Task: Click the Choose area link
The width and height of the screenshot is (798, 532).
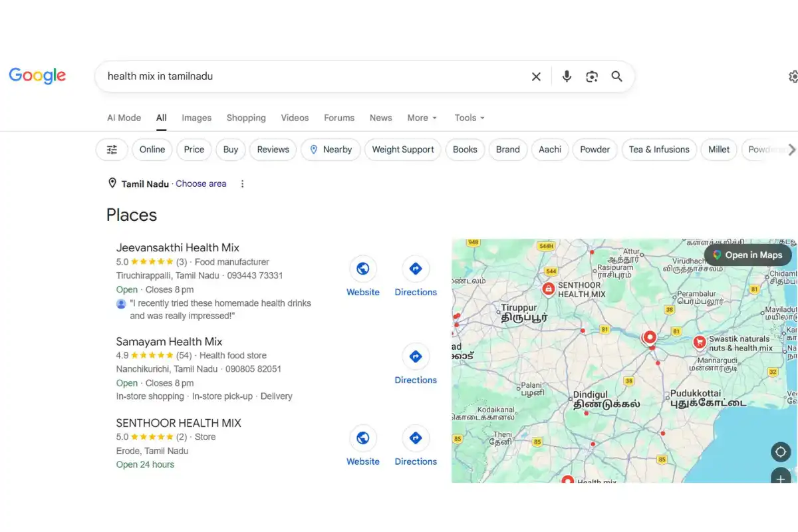Action: pos(201,184)
